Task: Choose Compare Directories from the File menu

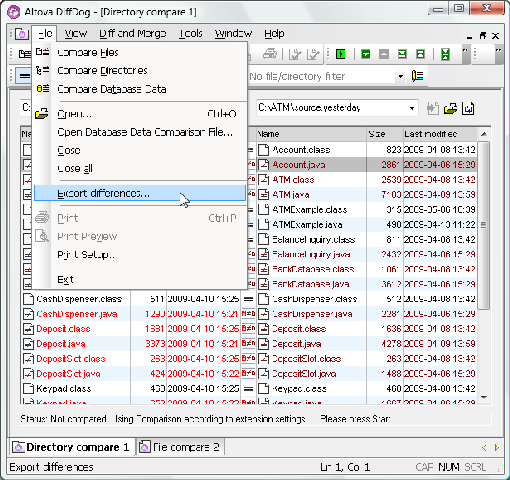Action: [140, 71]
